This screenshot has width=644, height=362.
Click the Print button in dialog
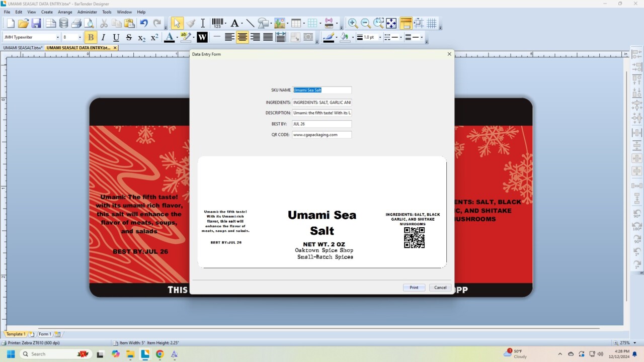(x=414, y=288)
